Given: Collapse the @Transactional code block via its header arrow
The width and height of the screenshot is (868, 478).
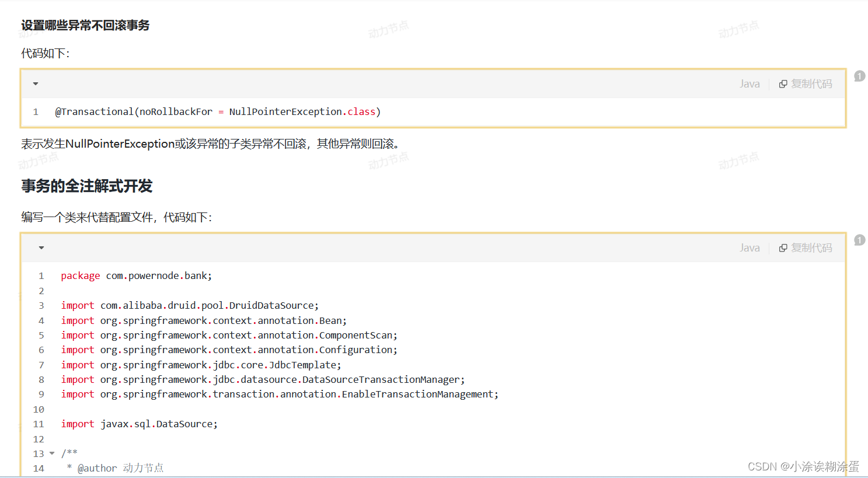Looking at the screenshot, I should pyautogui.click(x=36, y=84).
